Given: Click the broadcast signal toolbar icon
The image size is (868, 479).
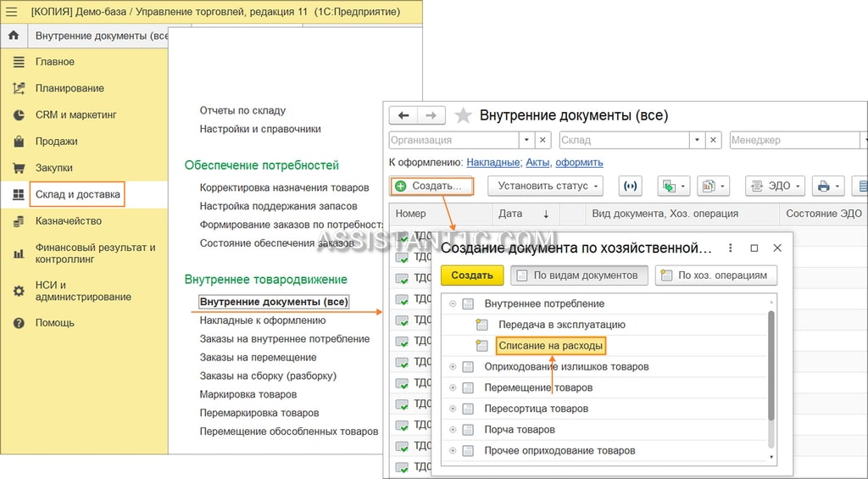Looking at the screenshot, I should click(630, 186).
